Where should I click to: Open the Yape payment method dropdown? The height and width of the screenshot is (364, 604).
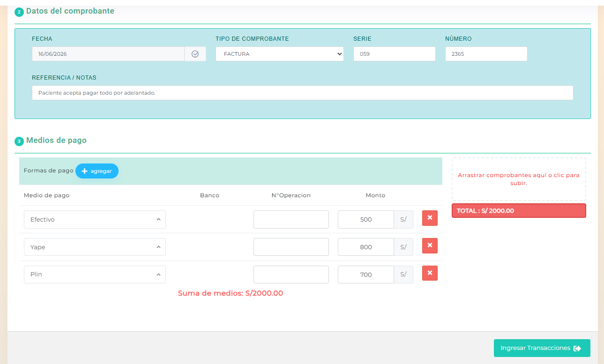95,247
